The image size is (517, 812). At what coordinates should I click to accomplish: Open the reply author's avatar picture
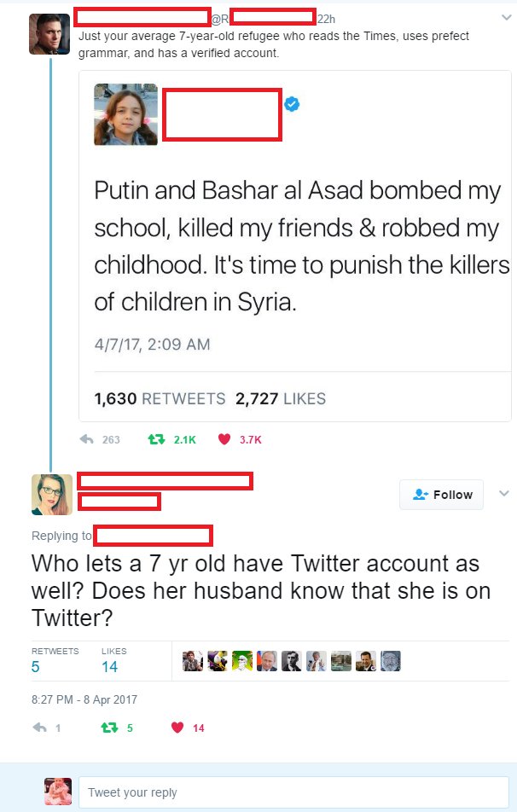coord(52,495)
